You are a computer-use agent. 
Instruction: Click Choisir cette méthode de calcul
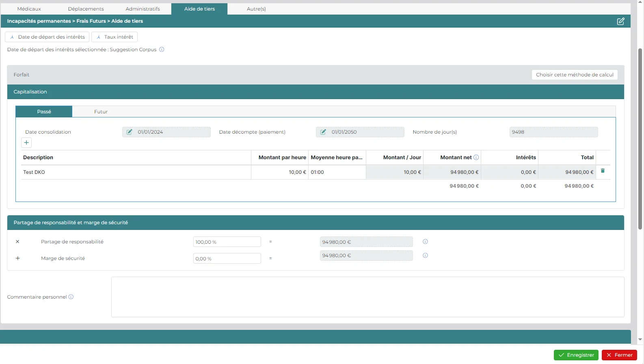tap(575, 75)
